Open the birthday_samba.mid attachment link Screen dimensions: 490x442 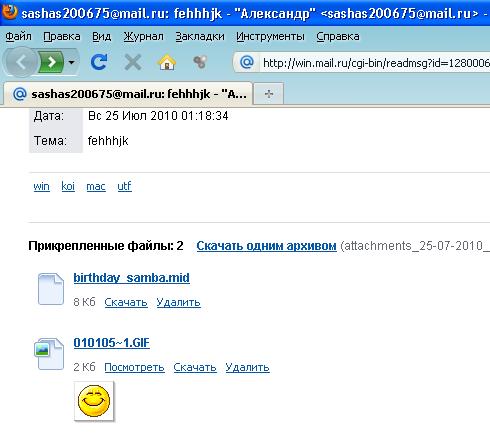(132, 278)
